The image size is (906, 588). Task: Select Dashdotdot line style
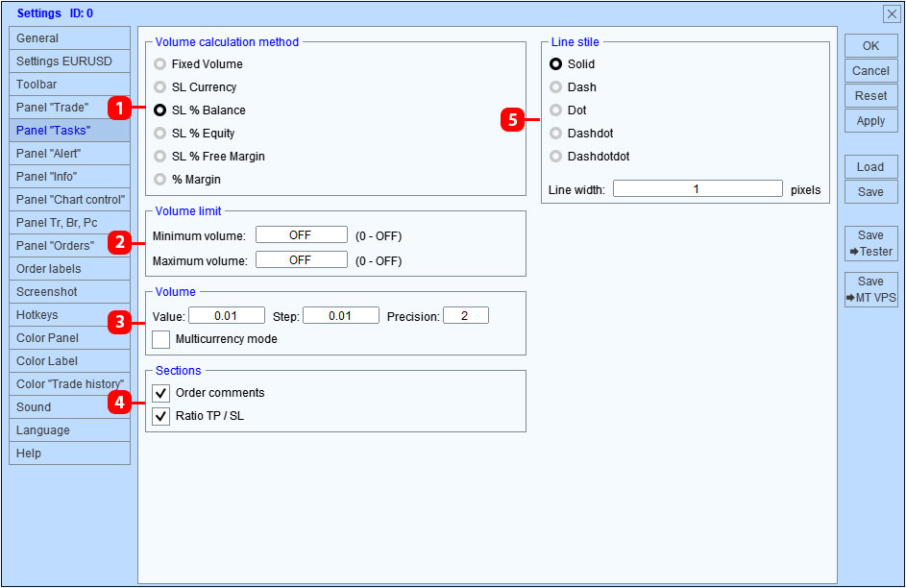[556, 157]
